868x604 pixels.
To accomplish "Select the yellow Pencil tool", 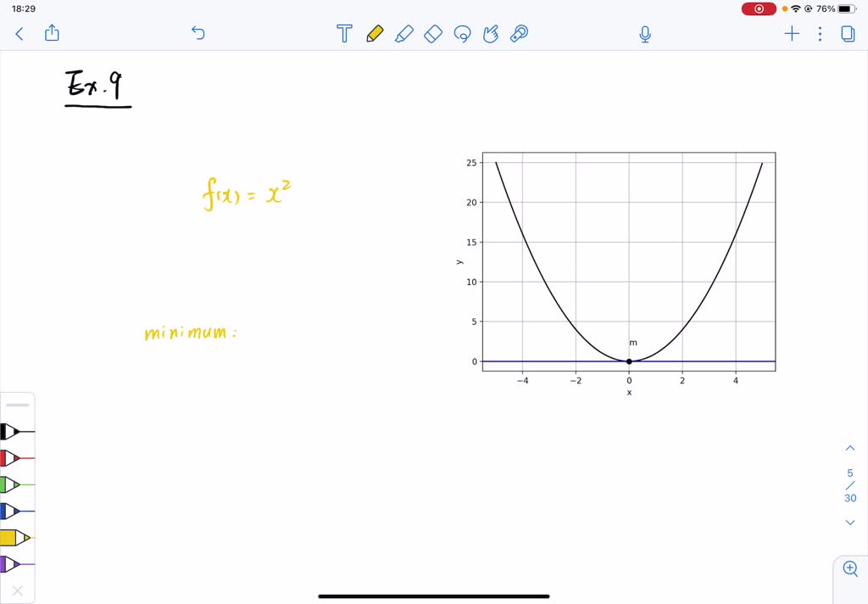I will [375, 34].
